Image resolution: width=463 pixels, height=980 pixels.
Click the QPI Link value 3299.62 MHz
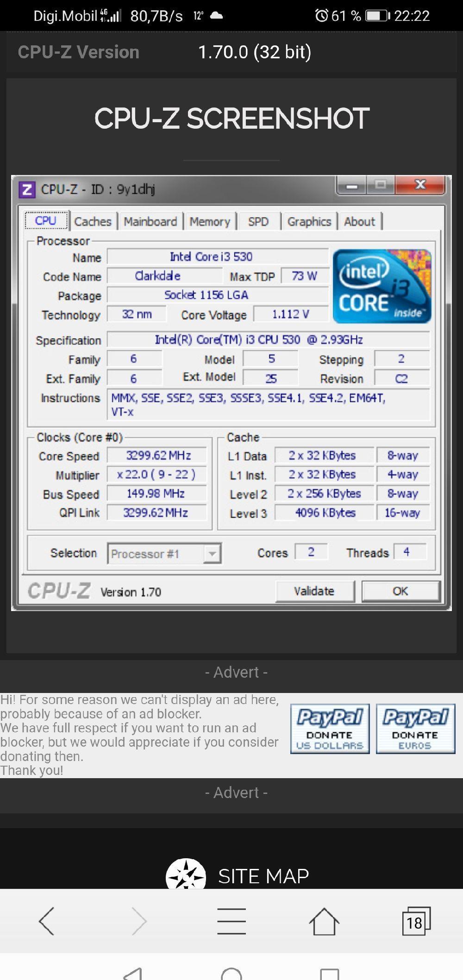point(156,512)
